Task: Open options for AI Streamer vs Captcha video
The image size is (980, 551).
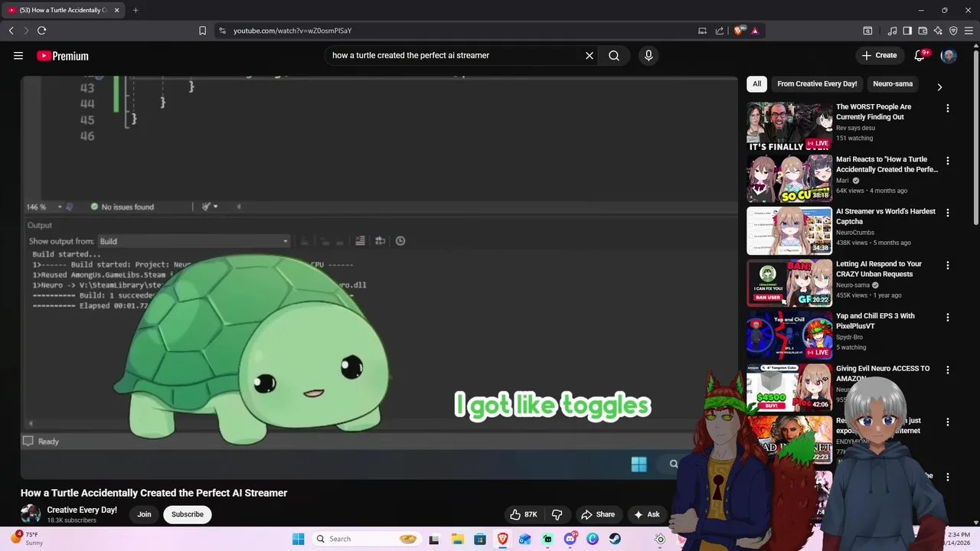Action: coord(948,213)
